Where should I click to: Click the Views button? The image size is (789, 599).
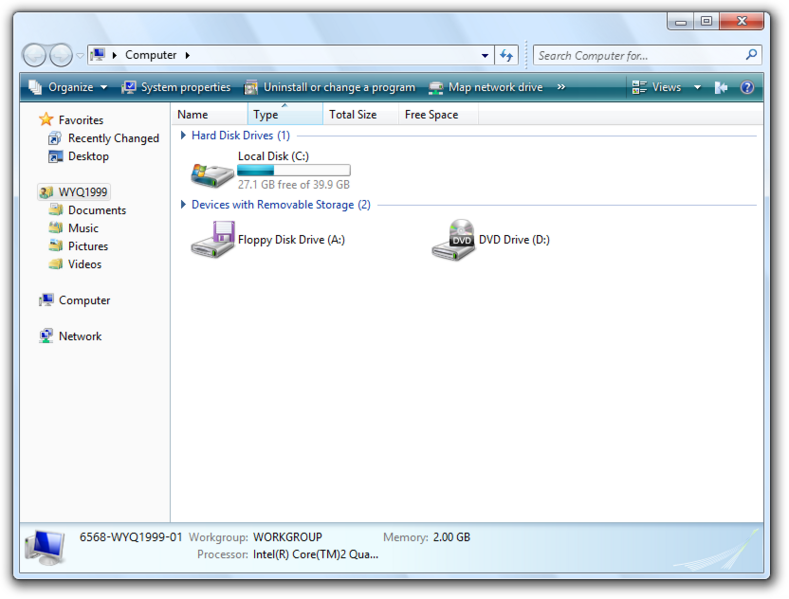pos(656,87)
